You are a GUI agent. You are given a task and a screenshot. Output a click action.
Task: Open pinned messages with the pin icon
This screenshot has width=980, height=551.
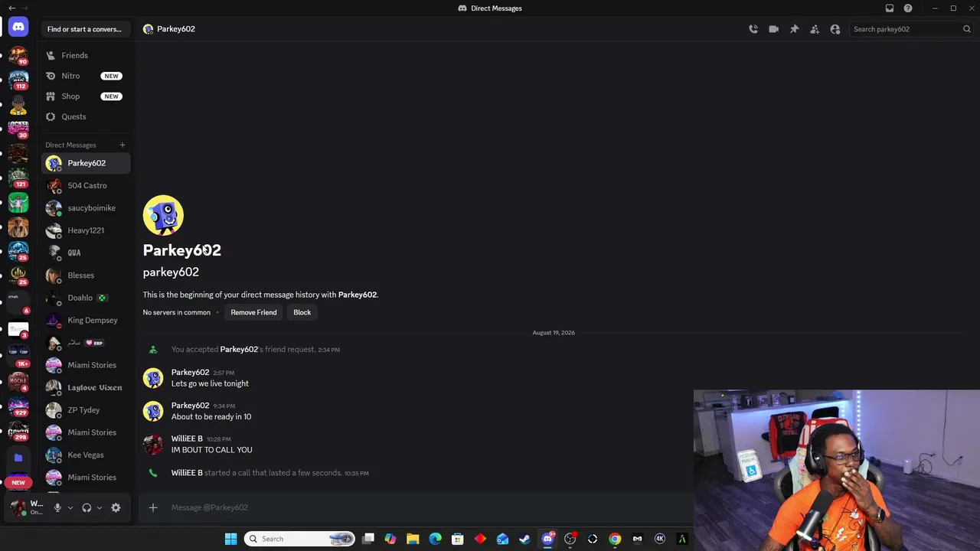click(794, 29)
